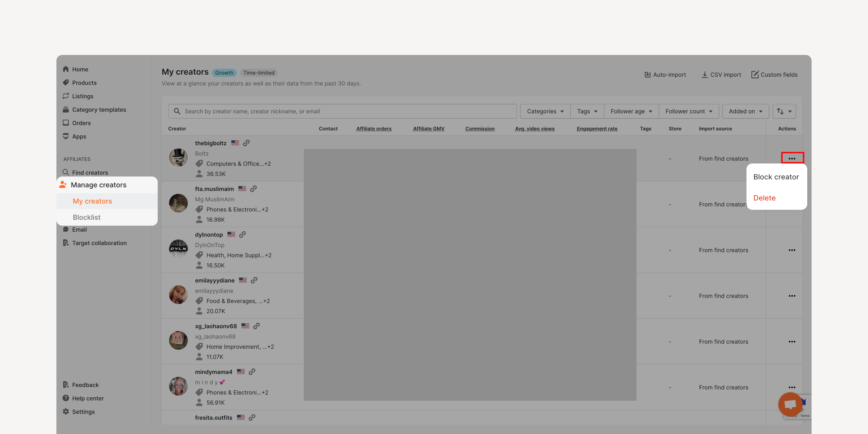Navigate to Category templates
The width and height of the screenshot is (868, 434).
(x=99, y=109)
